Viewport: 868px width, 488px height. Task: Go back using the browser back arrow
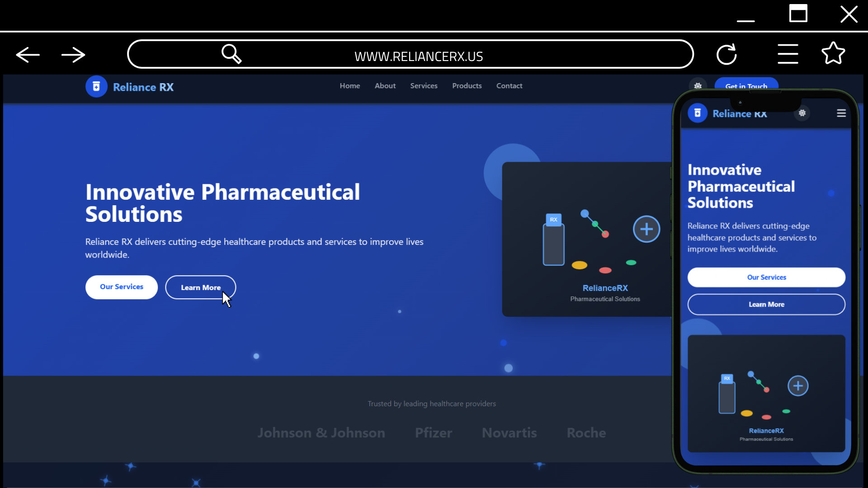[x=27, y=54]
